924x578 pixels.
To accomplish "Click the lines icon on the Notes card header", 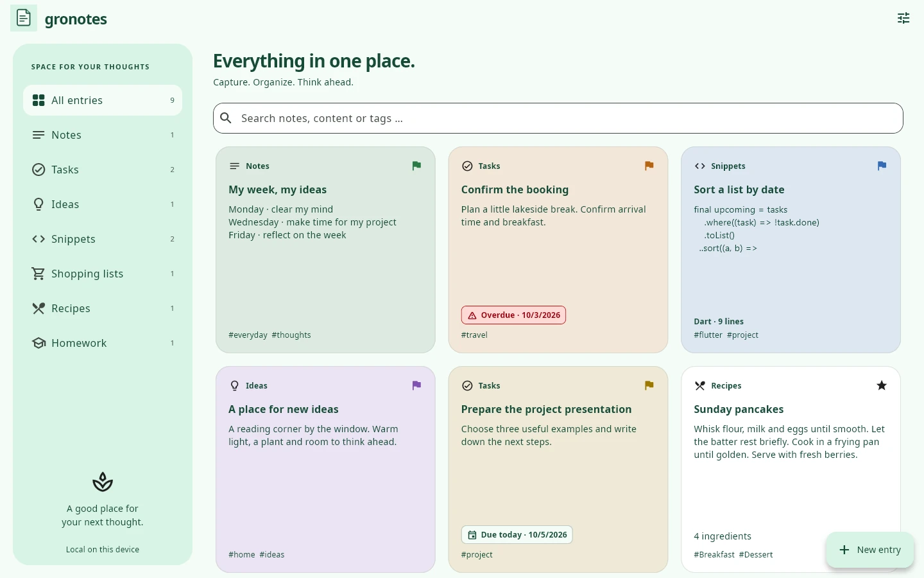I will click(x=235, y=166).
